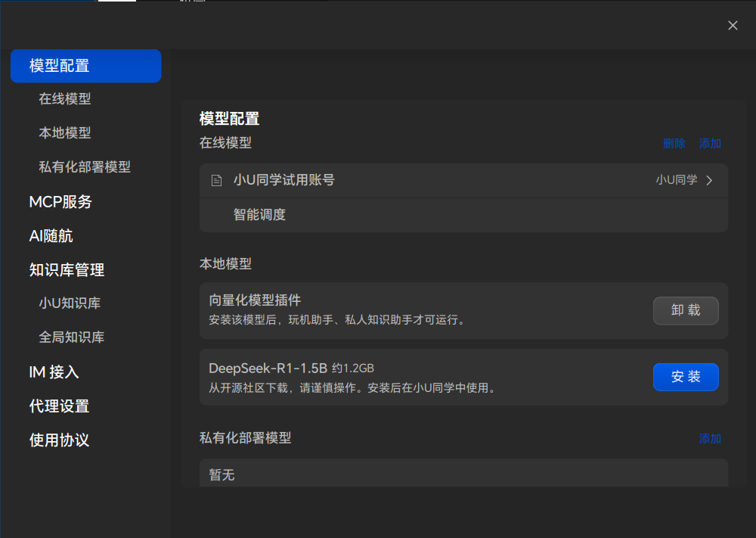Screen dimensions: 756x538
Task: Click the 暂无 placeholder row
Action: pyautogui.click(x=464, y=474)
